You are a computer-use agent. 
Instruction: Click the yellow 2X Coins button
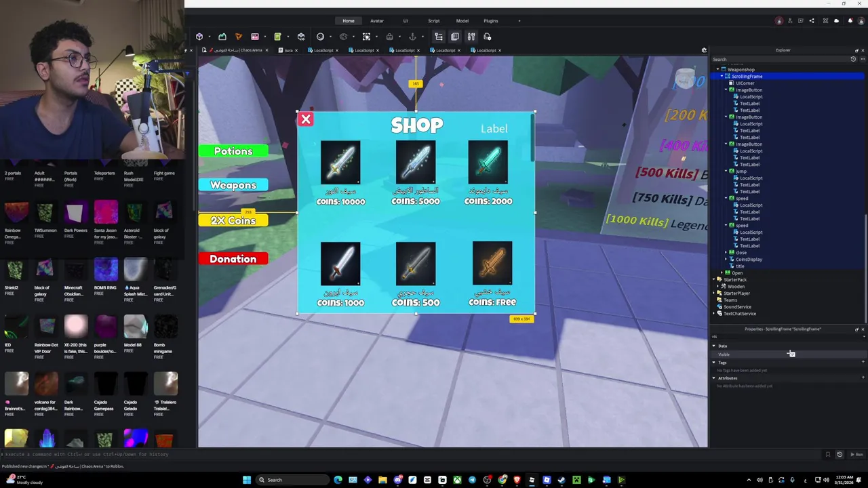point(233,221)
